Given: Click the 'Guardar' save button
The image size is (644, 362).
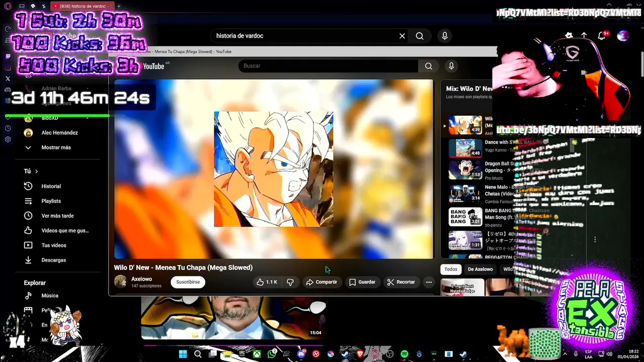Looking at the screenshot, I should tap(362, 282).
